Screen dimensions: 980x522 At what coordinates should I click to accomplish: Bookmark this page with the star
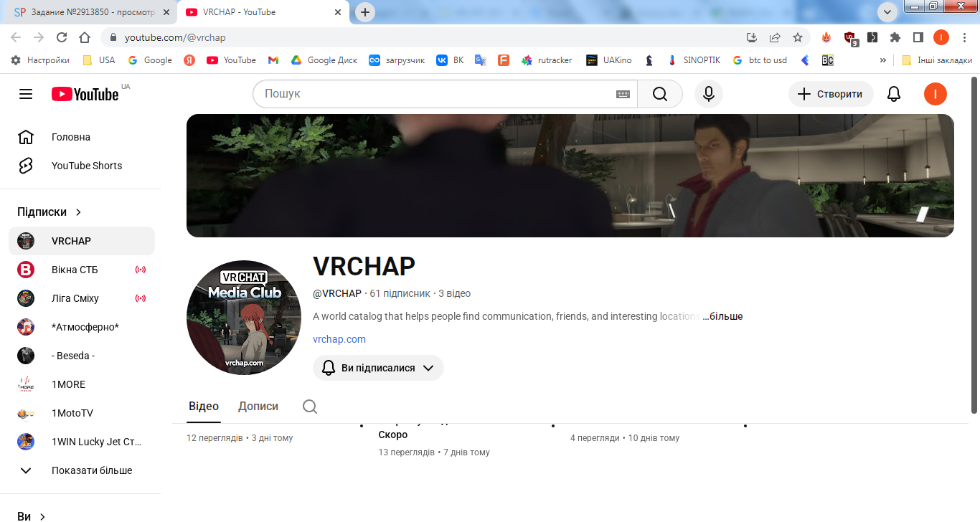click(x=798, y=37)
